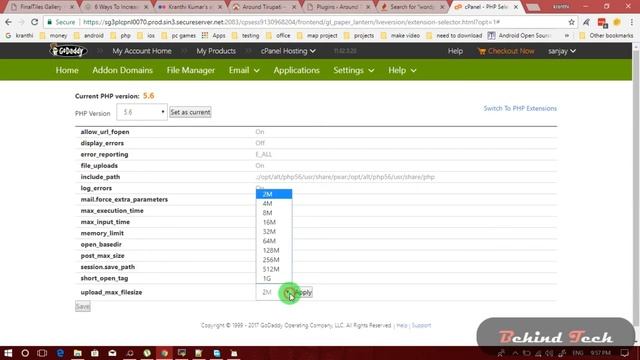Expand the Help menu in green bar
This screenshot has width=640, height=360.
pos(402,70)
